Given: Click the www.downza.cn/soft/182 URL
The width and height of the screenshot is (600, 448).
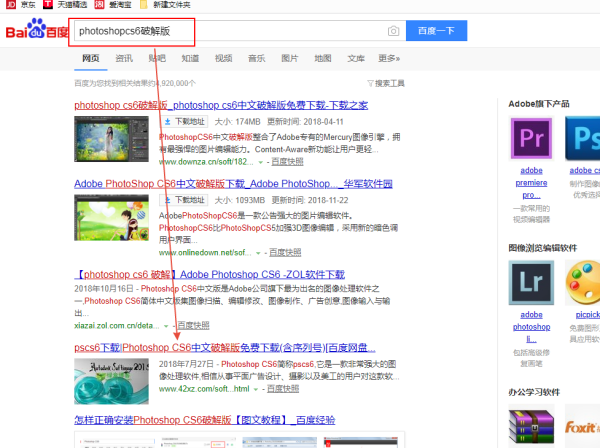Looking at the screenshot, I should click(206, 161).
